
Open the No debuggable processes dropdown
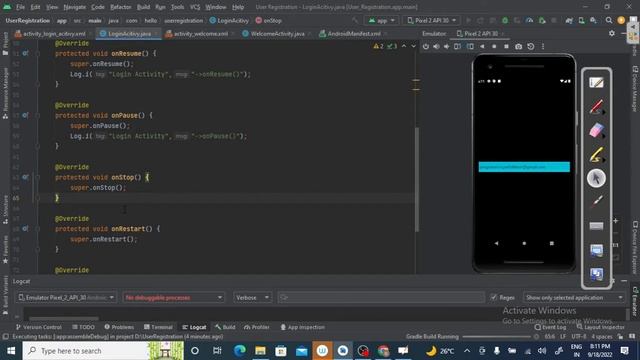pos(173,298)
